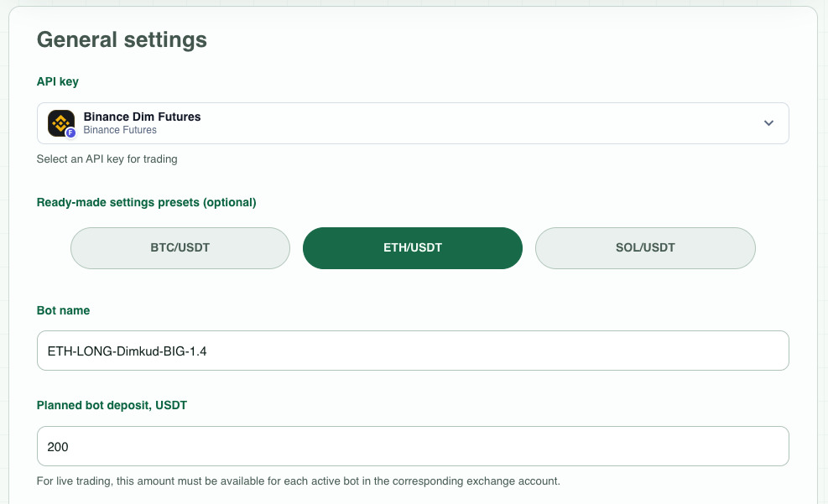Focus the Bot name text field

tap(413, 351)
